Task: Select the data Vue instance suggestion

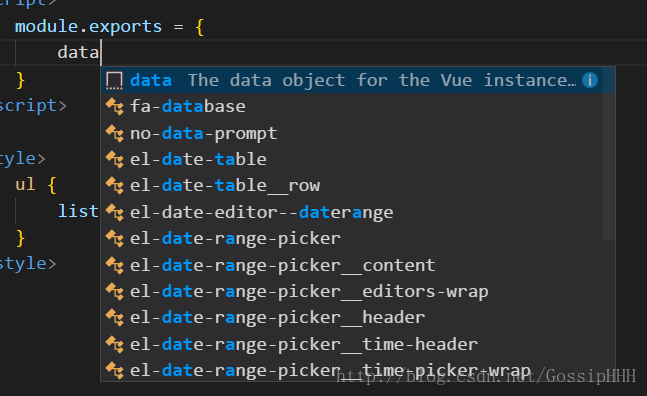Action: coord(358,80)
